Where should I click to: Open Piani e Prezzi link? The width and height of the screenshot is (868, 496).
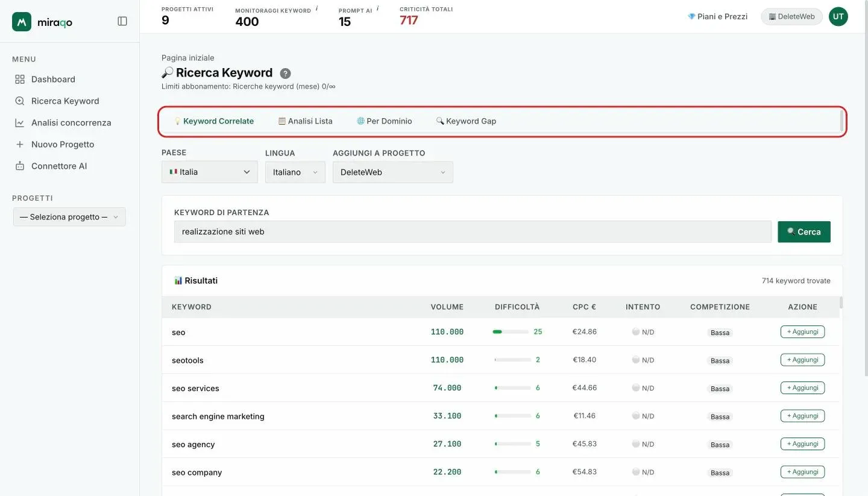click(717, 16)
